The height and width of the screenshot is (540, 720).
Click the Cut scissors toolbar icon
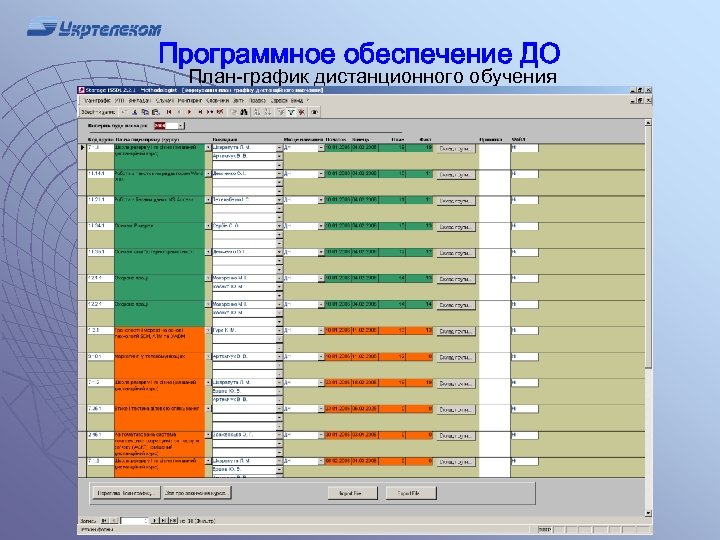135,112
